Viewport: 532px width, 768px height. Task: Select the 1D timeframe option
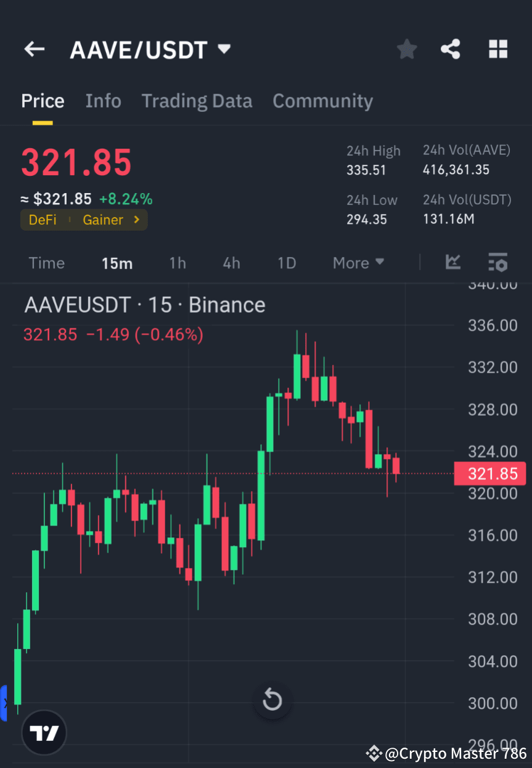(287, 262)
